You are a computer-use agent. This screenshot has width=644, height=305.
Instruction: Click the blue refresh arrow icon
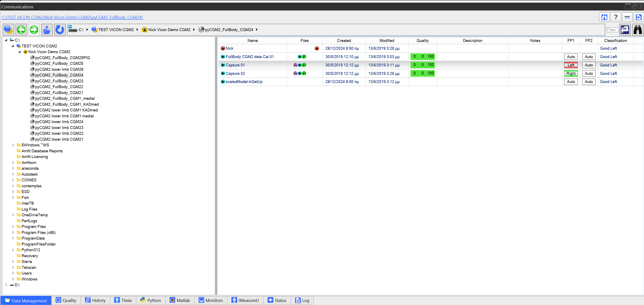point(59,30)
